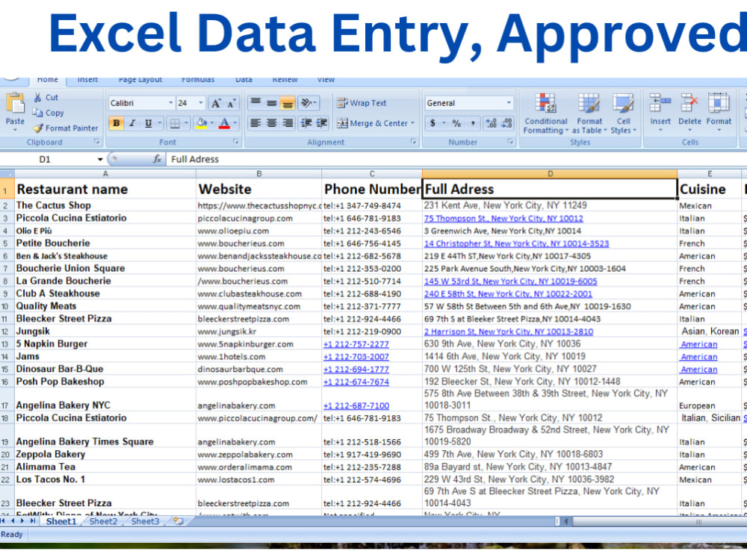Toggle bold formatting
This screenshot has width=747, height=560.
pyautogui.click(x=117, y=122)
